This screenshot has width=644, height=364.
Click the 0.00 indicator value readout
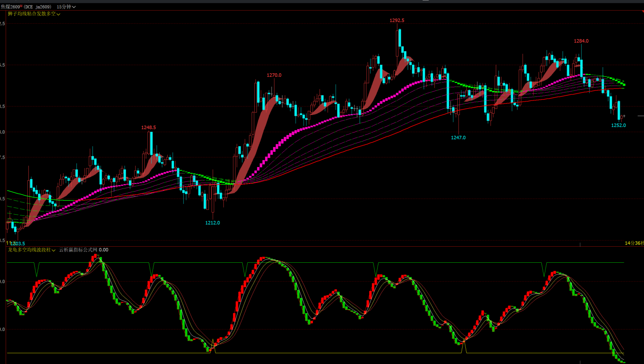103,250
